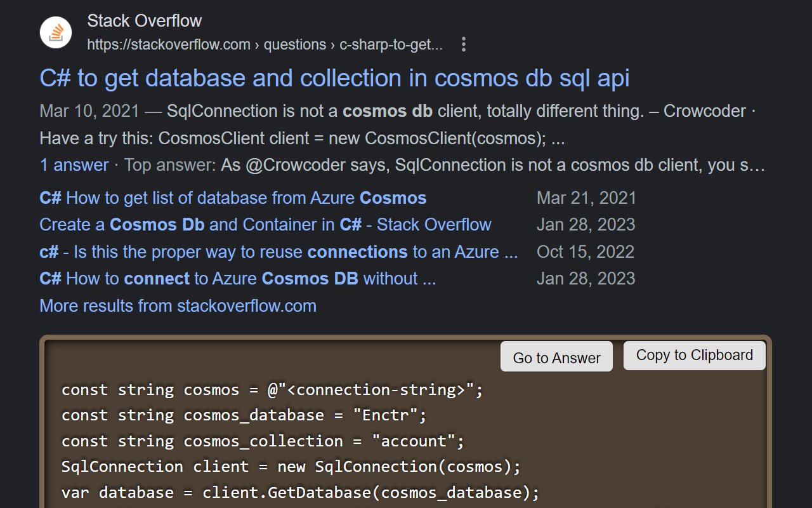This screenshot has width=812, height=508.
Task: Open 'Create a Cosmos Db and Container' link
Action: coord(265,225)
